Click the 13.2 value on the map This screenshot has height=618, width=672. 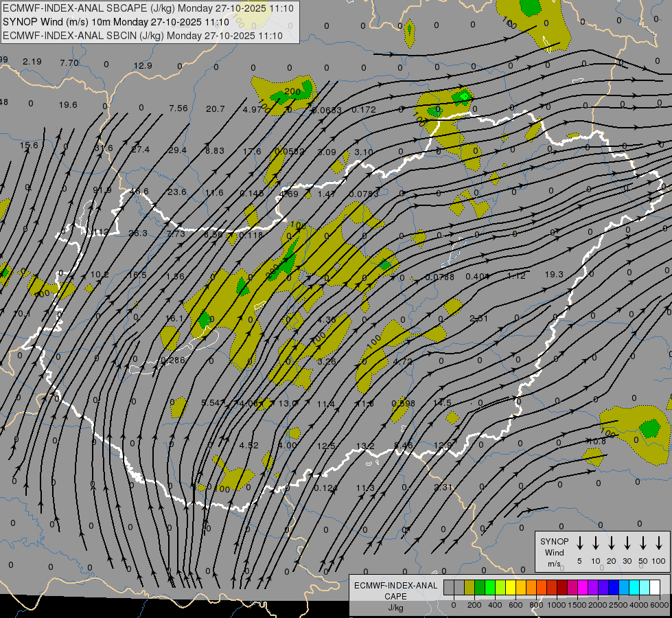coord(365,446)
